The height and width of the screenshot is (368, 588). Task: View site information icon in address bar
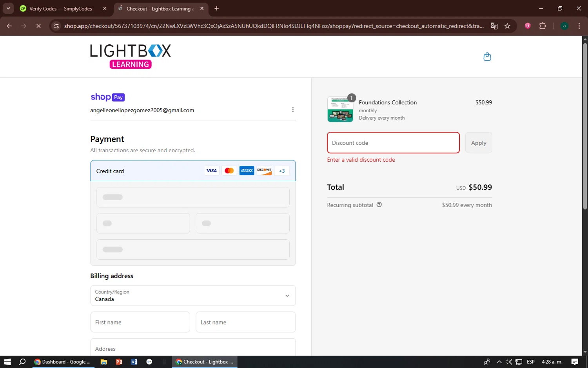56,26
